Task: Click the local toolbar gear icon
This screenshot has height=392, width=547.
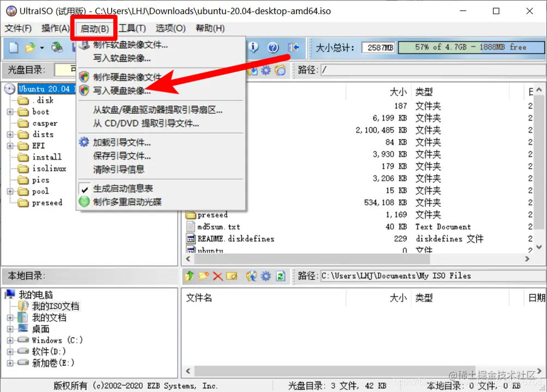Action: [266, 276]
